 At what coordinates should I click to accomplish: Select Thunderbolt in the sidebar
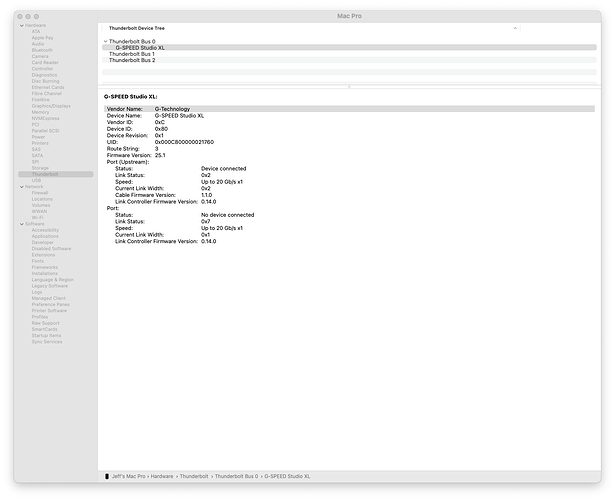pos(56,174)
